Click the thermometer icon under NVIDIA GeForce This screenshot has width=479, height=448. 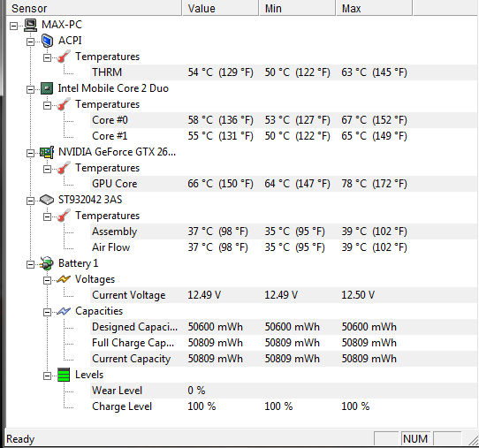click(64, 168)
